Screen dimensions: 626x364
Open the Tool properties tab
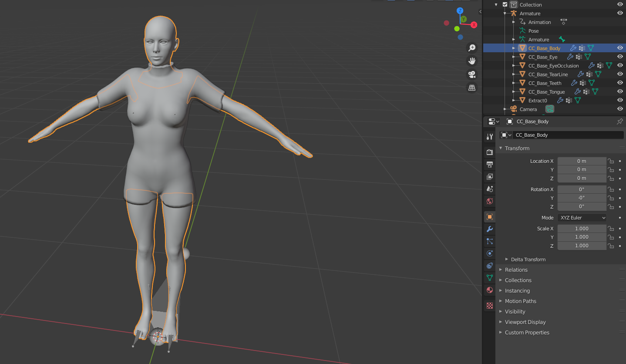pyautogui.click(x=490, y=136)
